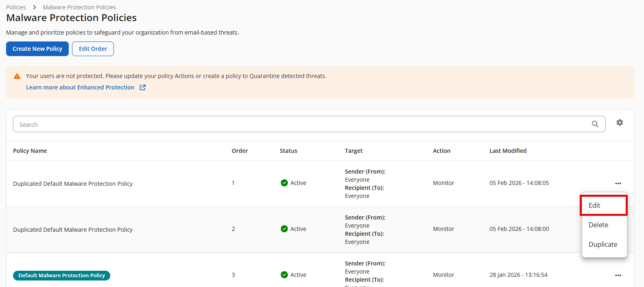Screen dimensions: 644x287
Task: Select Delete in the policy actions menu
Action: tap(598, 225)
